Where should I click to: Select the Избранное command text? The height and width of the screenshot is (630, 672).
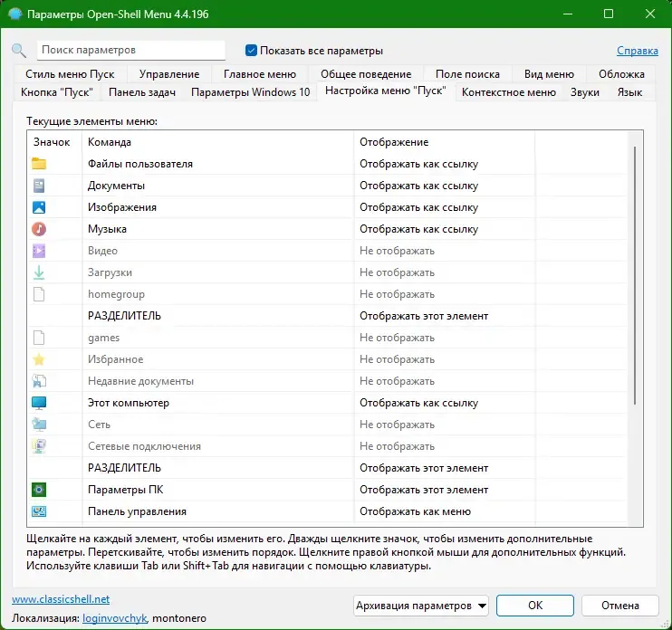pos(115,359)
